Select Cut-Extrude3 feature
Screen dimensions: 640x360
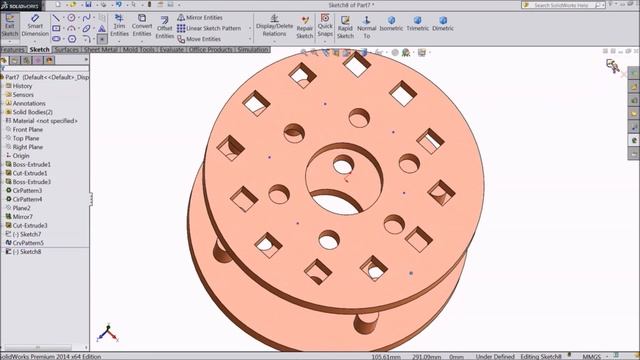click(30, 225)
